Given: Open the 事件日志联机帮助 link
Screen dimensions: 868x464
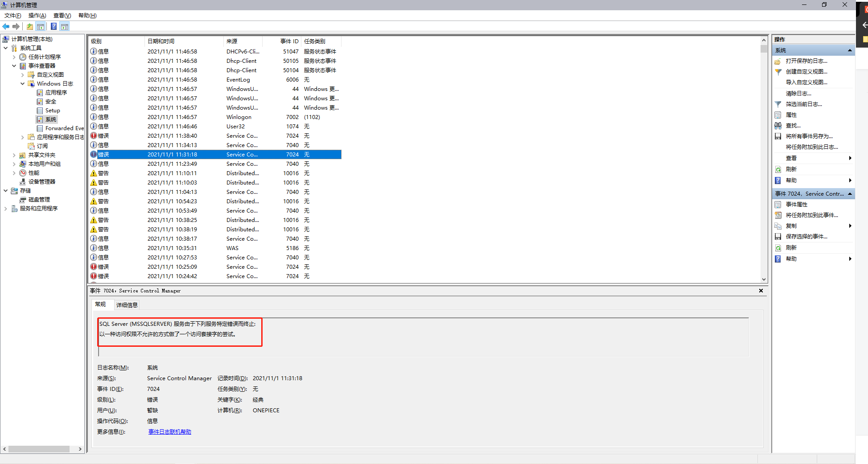Looking at the screenshot, I should click(169, 431).
